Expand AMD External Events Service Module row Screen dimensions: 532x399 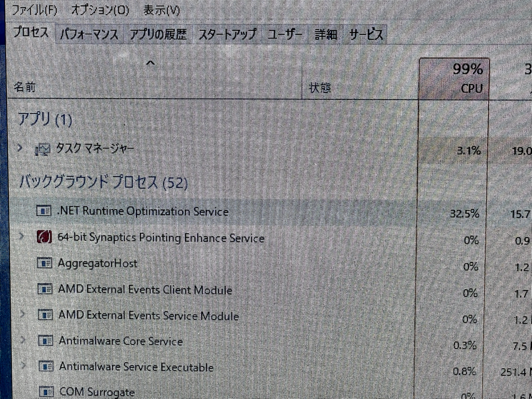coord(22,314)
